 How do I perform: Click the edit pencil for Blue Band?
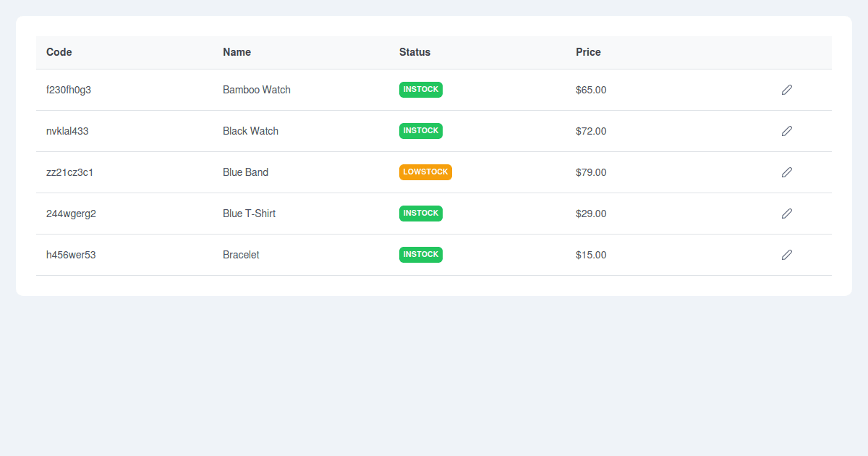pyautogui.click(x=787, y=172)
